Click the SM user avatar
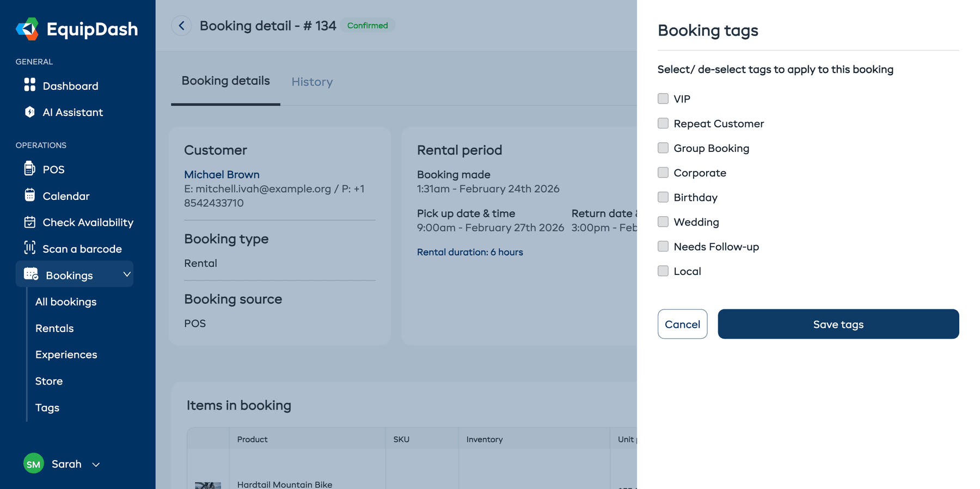Viewport: 980px width, 489px height. pos(34,463)
